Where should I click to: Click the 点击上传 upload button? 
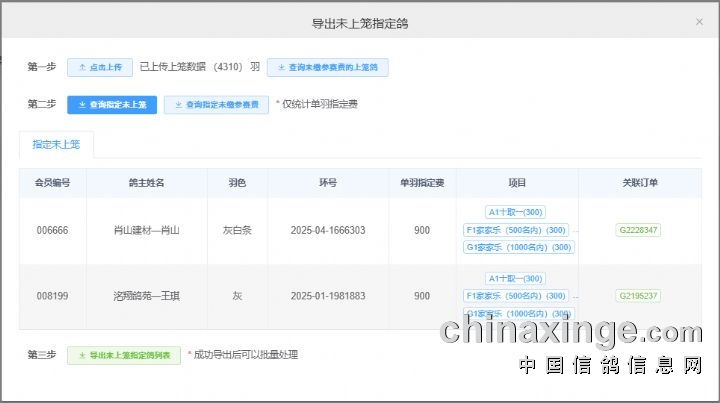click(x=100, y=67)
